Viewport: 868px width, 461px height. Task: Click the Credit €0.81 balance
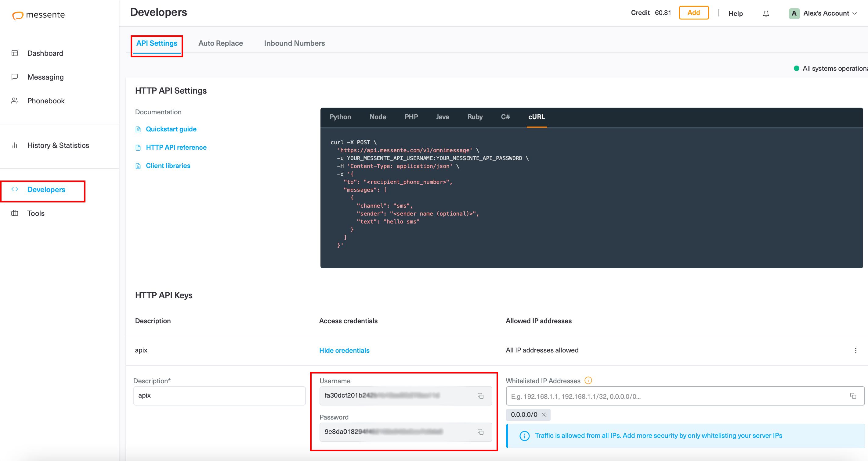tap(651, 13)
